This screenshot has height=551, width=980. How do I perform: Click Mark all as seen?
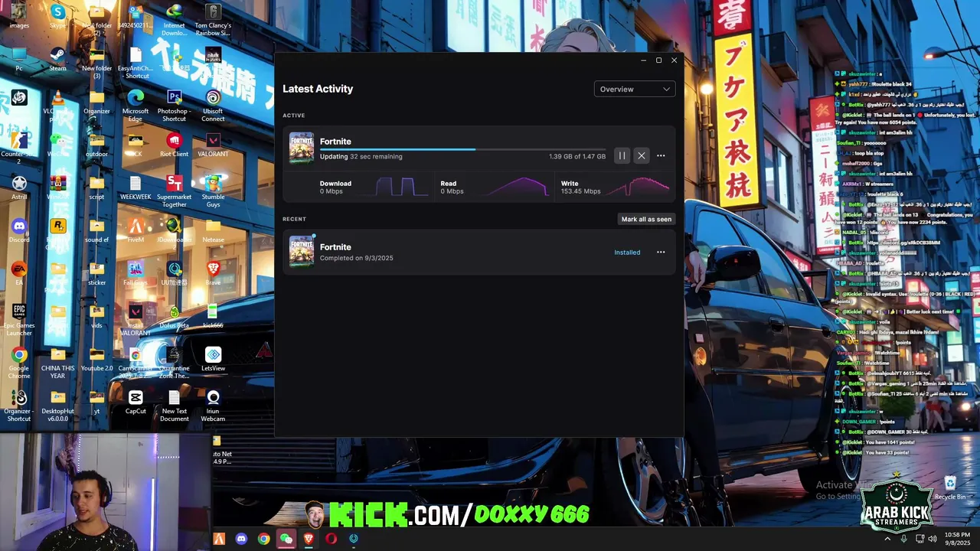point(646,219)
